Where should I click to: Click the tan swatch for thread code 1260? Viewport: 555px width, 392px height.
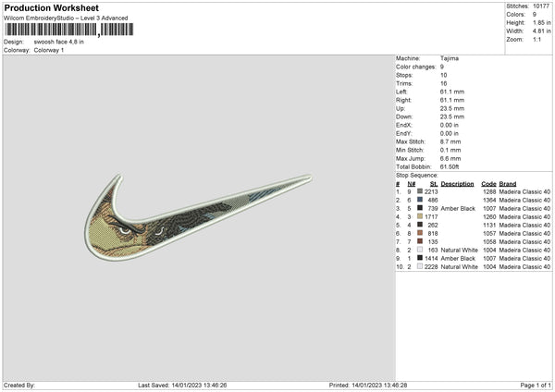(420, 216)
